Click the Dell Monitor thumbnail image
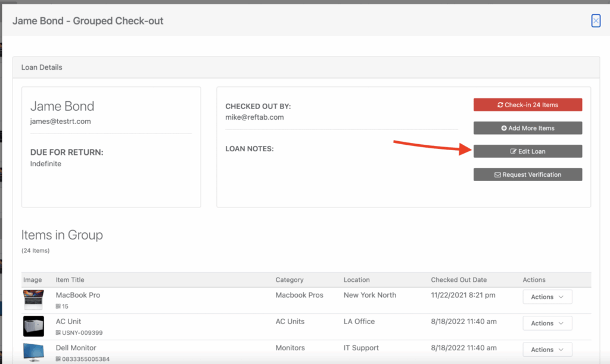The image size is (610, 364). [33, 352]
